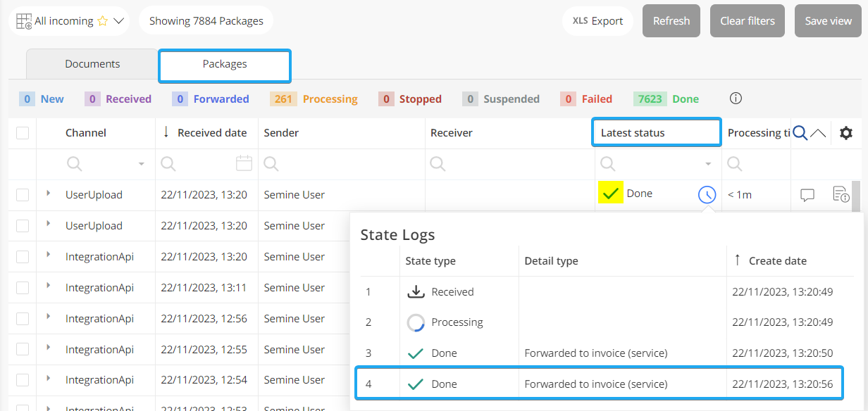
Task: Click the info icon beside Done count
Action: click(736, 99)
